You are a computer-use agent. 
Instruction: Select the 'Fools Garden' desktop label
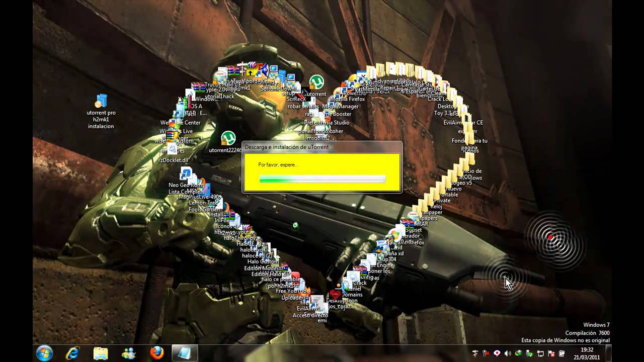(x=205, y=210)
